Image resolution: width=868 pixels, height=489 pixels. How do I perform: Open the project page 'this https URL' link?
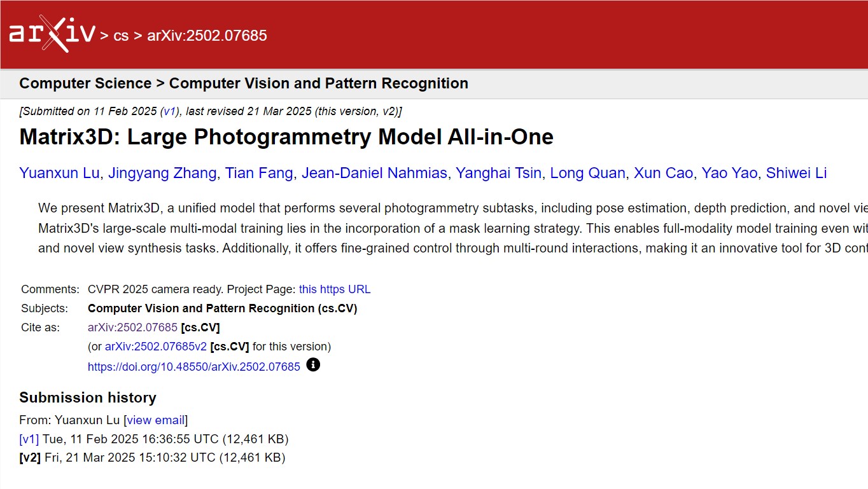point(335,289)
